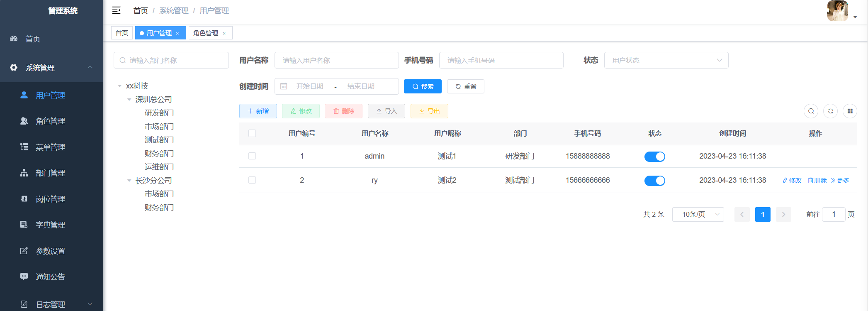Collapse sidebar with the hamburger icon

pyautogui.click(x=117, y=10)
